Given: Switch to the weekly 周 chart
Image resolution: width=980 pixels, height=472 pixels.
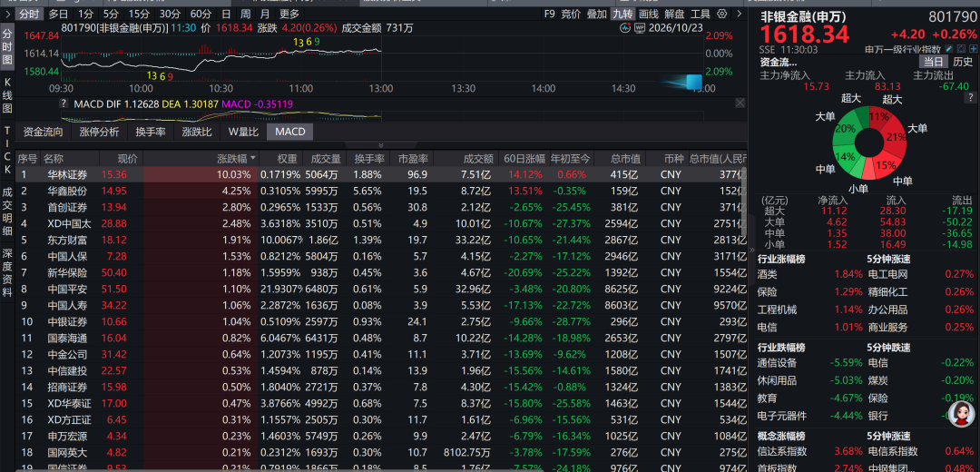Looking at the screenshot, I should click(x=246, y=14).
